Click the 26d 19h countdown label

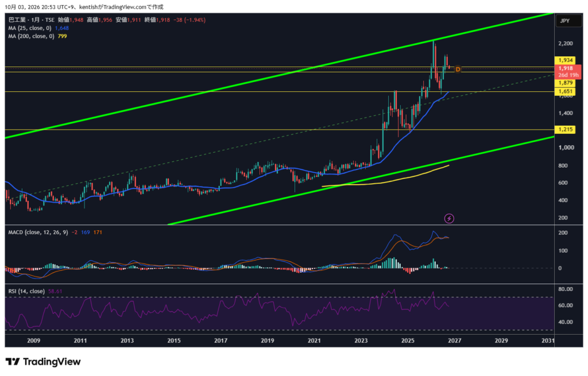pos(568,75)
